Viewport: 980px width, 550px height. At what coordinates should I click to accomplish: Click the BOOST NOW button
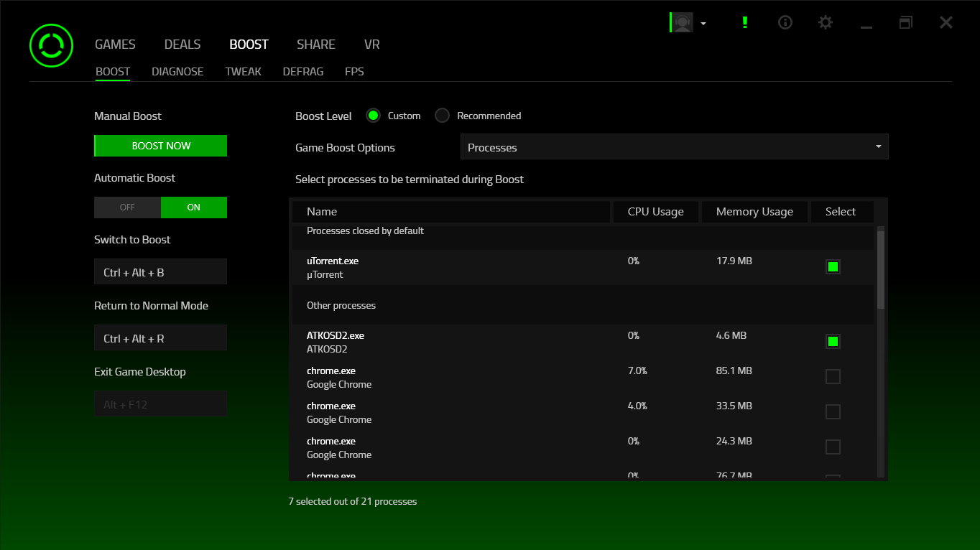[x=160, y=145]
